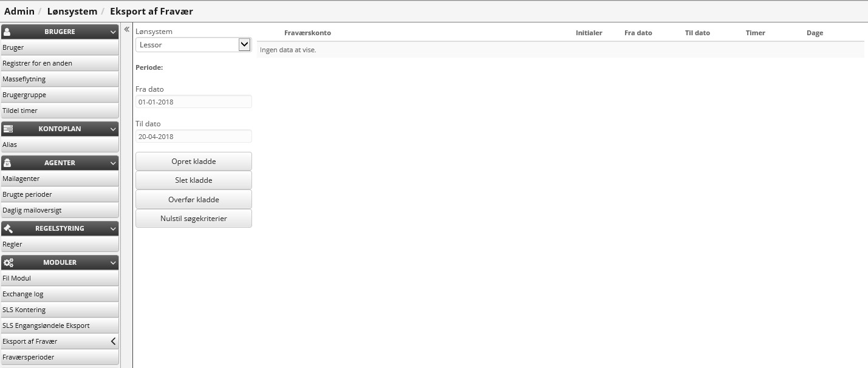Screen dimensions: 868x368
Task: Click the user icon in Brugere header
Action: pos(8,32)
